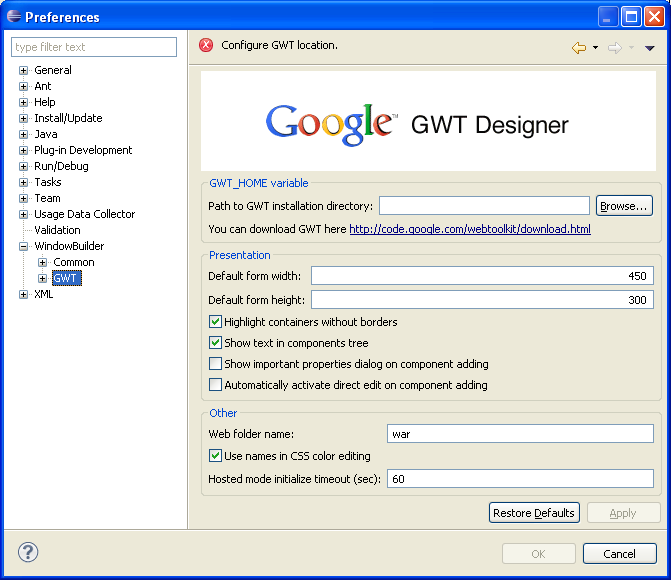This screenshot has width=671, height=580.
Task: Click the Web folder name field
Action: point(520,434)
